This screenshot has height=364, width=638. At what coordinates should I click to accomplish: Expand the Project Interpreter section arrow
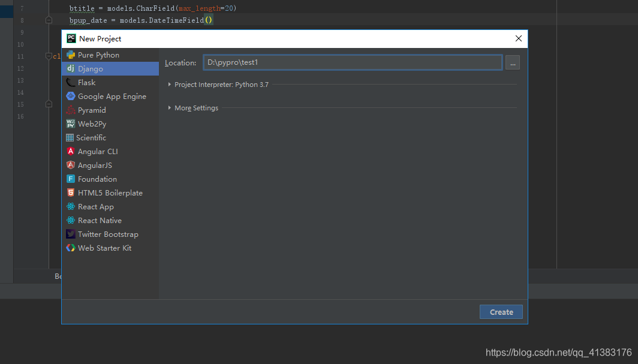(x=169, y=85)
